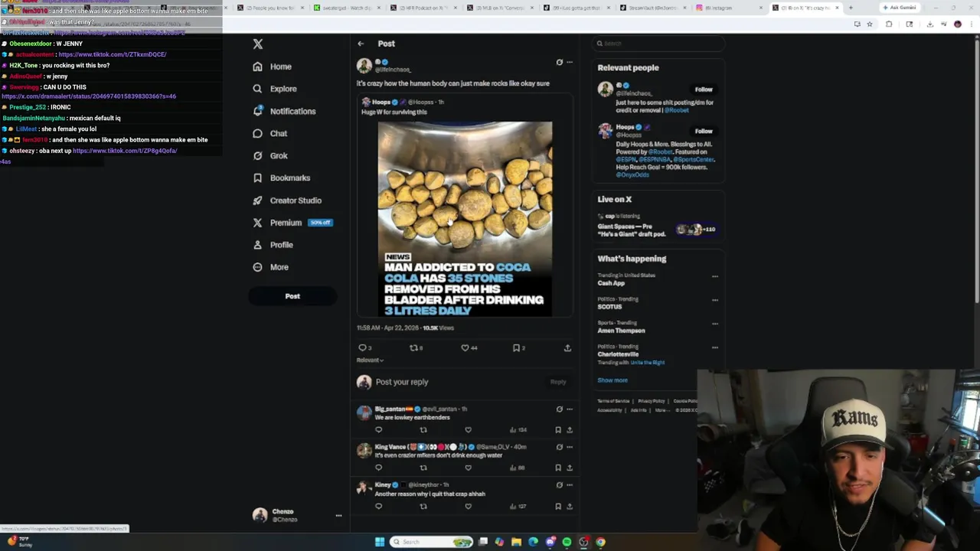Viewport: 980px width, 551px height.
Task: Open a new browser tab
Action: pyautogui.click(x=851, y=8)
